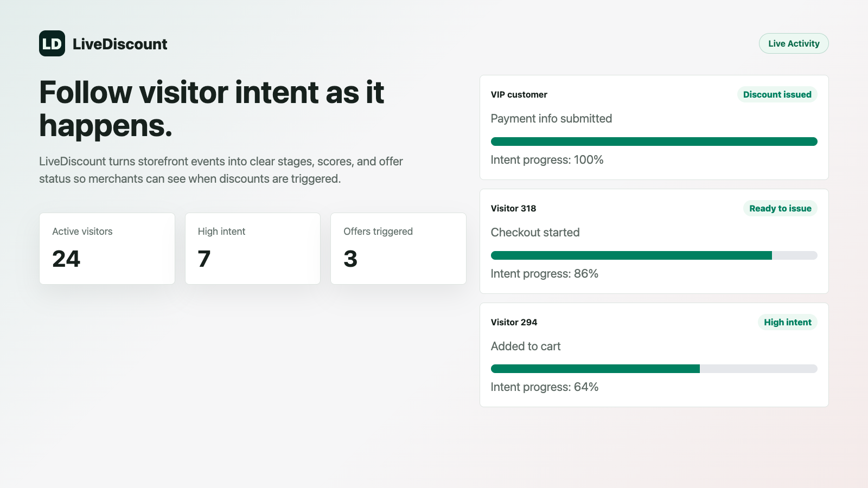Click Intent progress: 100% text

tap(547, 160)
